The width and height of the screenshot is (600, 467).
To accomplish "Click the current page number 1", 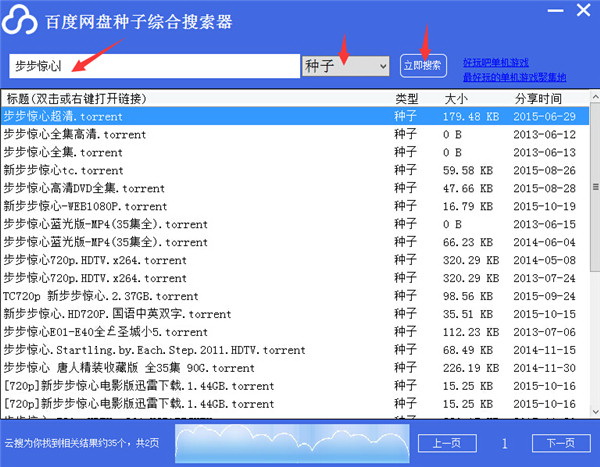I will click(504, 444).
